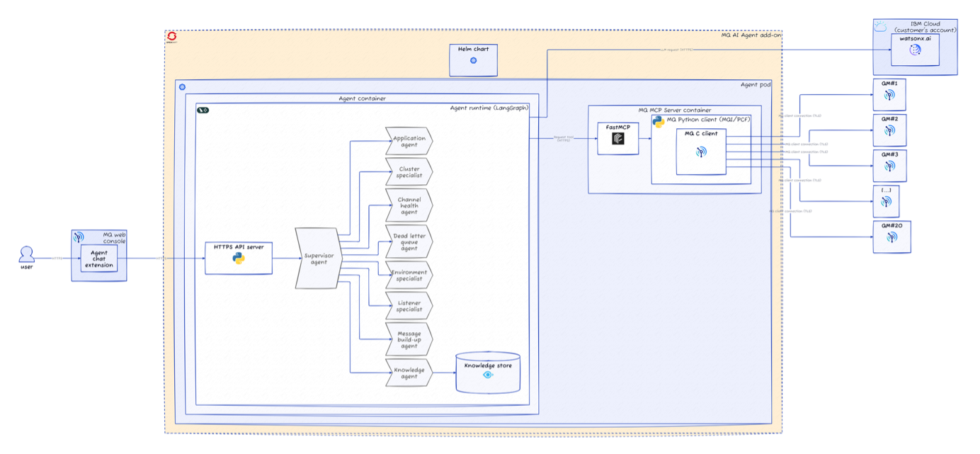Click the Python logo beside MQ Python client
This screenshot has width=980, height=454.
658,121
